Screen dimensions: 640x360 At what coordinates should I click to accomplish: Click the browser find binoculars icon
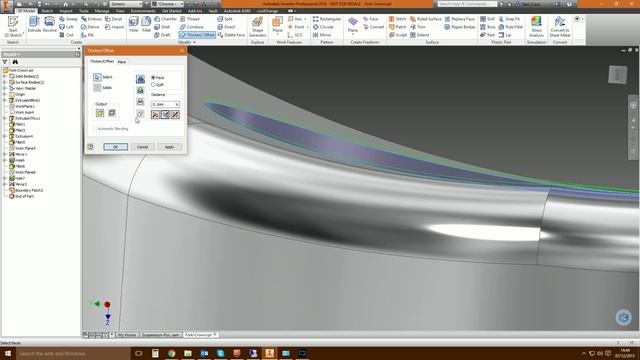(15, 62)
